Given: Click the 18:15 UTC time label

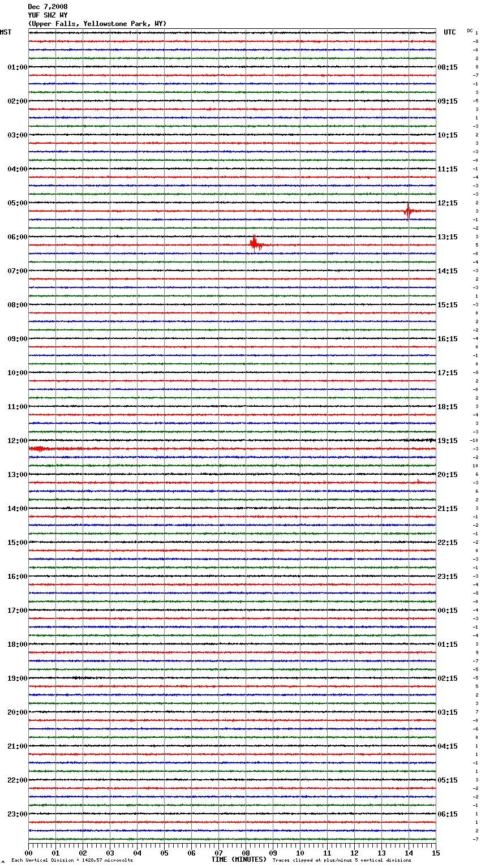Looking at the screenshot, I should click(x=448, y=407).
